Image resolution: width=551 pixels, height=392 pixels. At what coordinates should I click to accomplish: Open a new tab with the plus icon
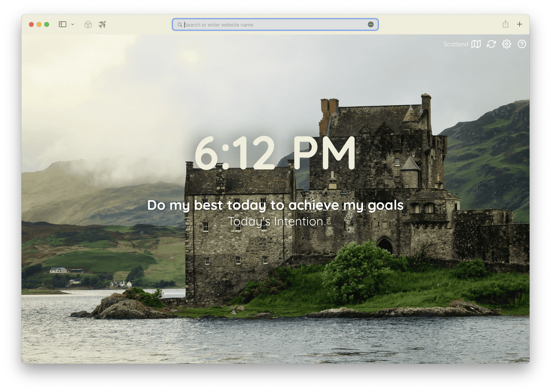pyautogui.click(x=519, y=24)
